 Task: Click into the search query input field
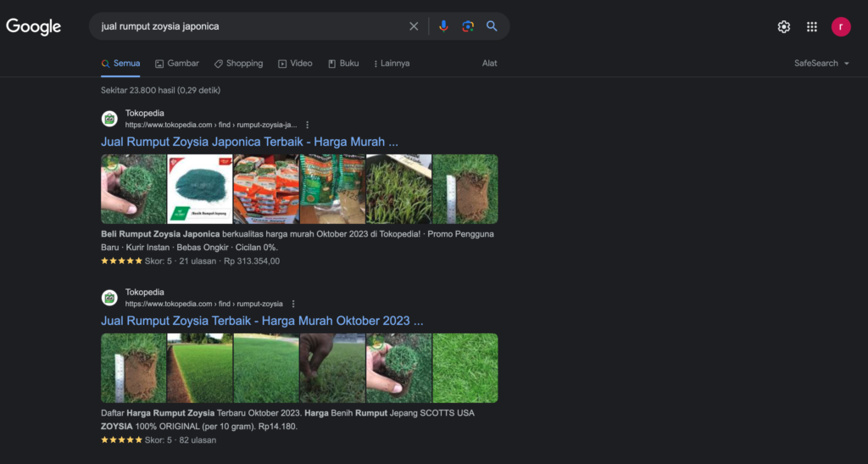(246, 26)
